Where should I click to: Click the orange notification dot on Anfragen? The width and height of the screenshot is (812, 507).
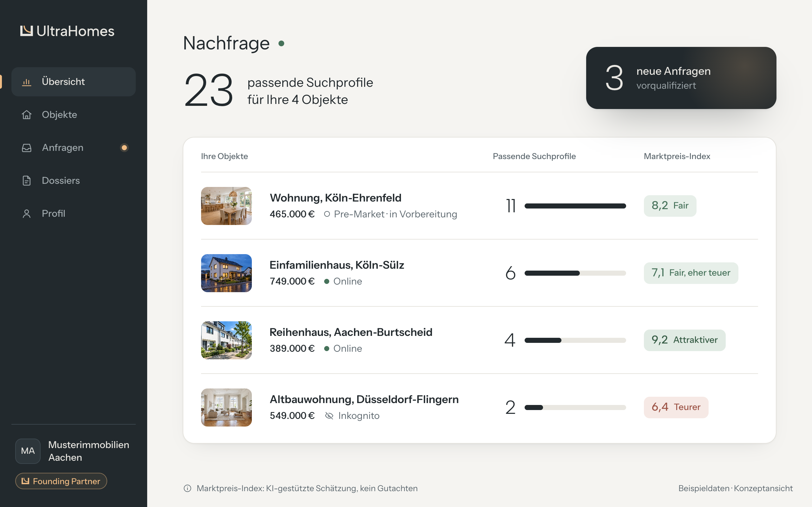pyautogui.click(x=124, y=148)
